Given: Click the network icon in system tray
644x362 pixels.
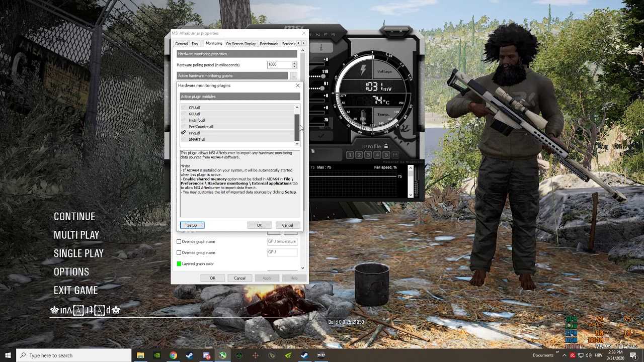Looking at the screenshot, I should [581, 355].
